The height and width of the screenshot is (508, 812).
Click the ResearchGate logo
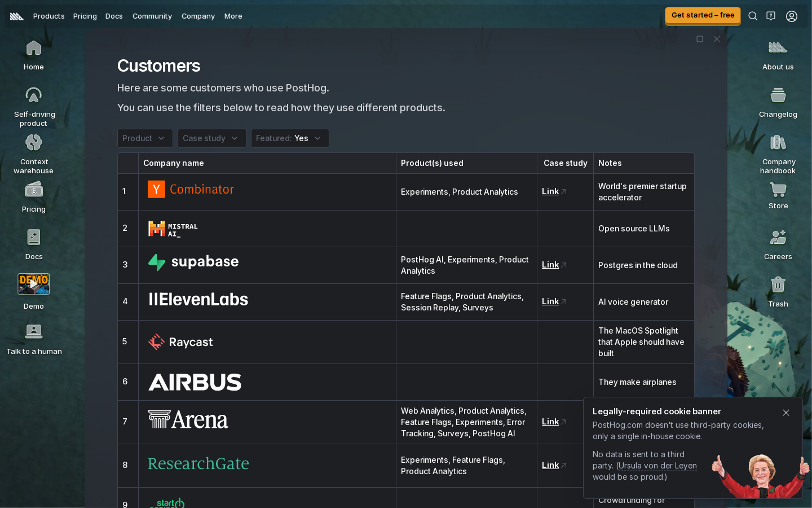click(x=198, y=463)
